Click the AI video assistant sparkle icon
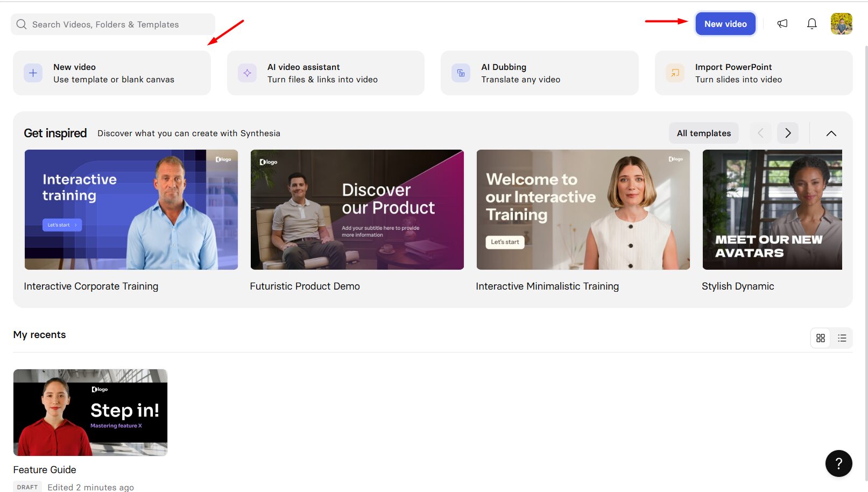The image size is (868, 492). click(247, 73)
